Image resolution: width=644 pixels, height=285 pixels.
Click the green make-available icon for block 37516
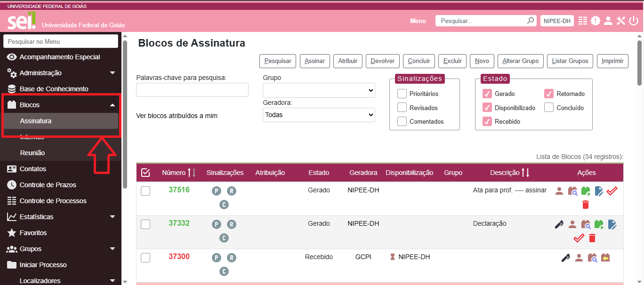coord(586,191)
